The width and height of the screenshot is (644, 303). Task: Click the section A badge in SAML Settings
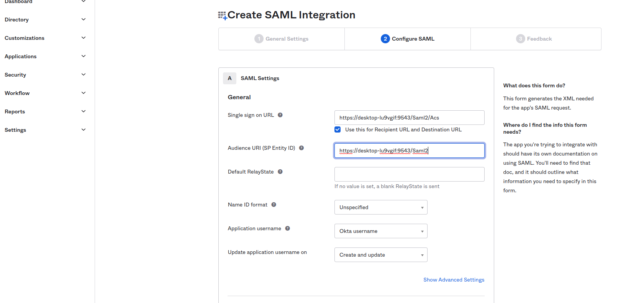pyautogui.click(x=229, y=78)
